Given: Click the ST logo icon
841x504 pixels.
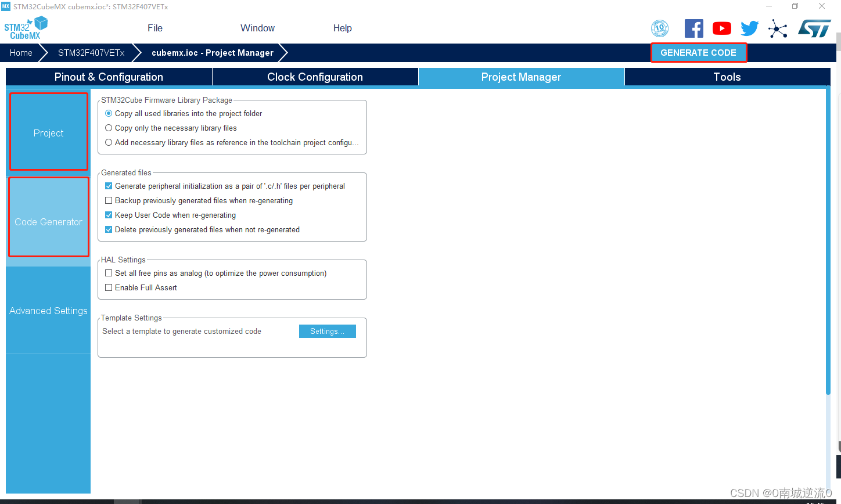Looking at the screenshot, I should tap(814, 28).
